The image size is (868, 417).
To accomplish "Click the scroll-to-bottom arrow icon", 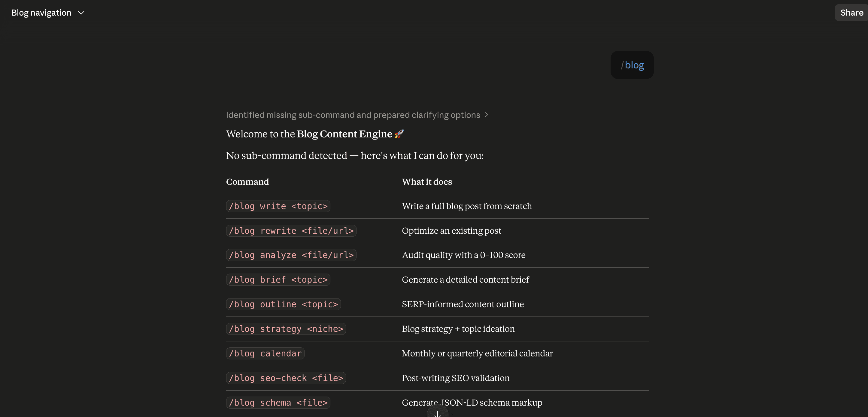I will tap(437, 414).
